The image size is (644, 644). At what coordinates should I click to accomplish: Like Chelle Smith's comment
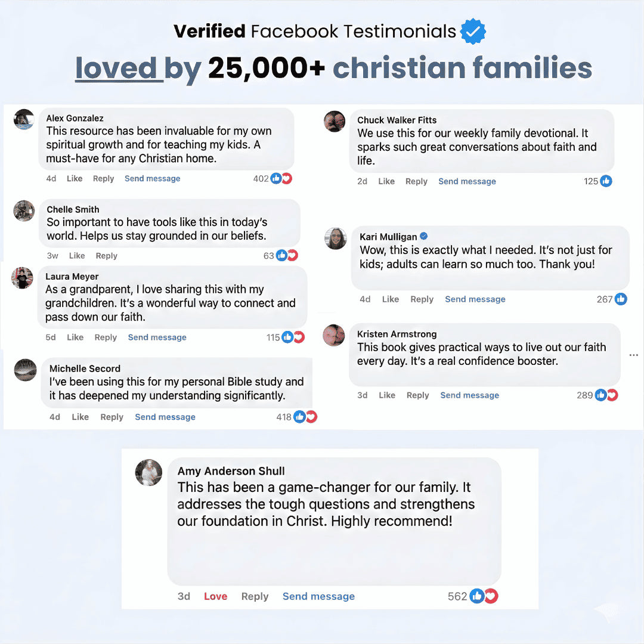pyautogui.click(x=77, y=256)
